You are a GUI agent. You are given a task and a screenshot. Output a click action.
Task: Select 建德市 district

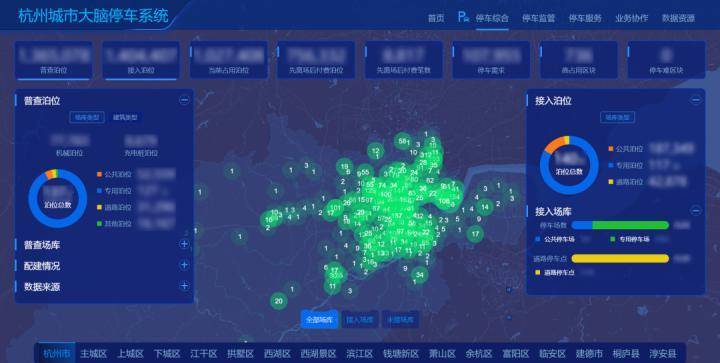click(589, 354)
